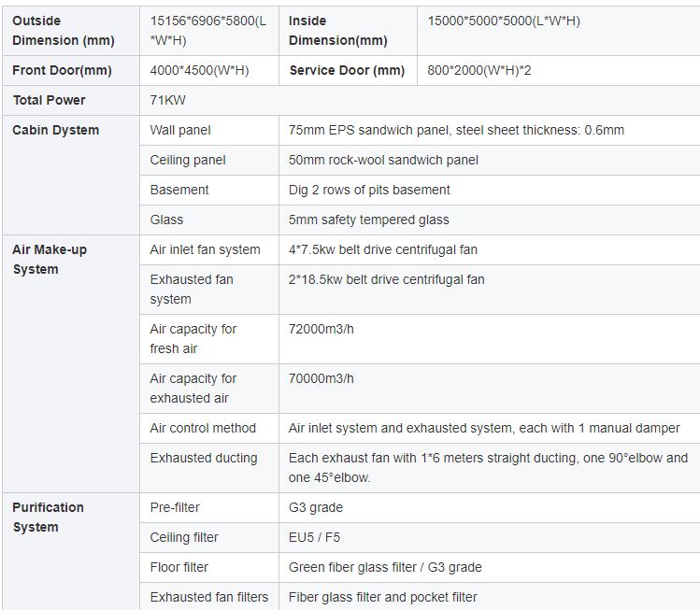Click the 5mm safety tempered glass cell
The height and width of the screenshot is (610, 700).
(369, 220)
